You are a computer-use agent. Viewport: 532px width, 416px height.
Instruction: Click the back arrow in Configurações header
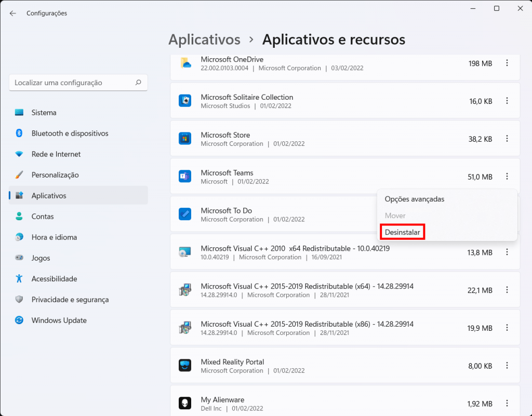(x=13, y=13)
